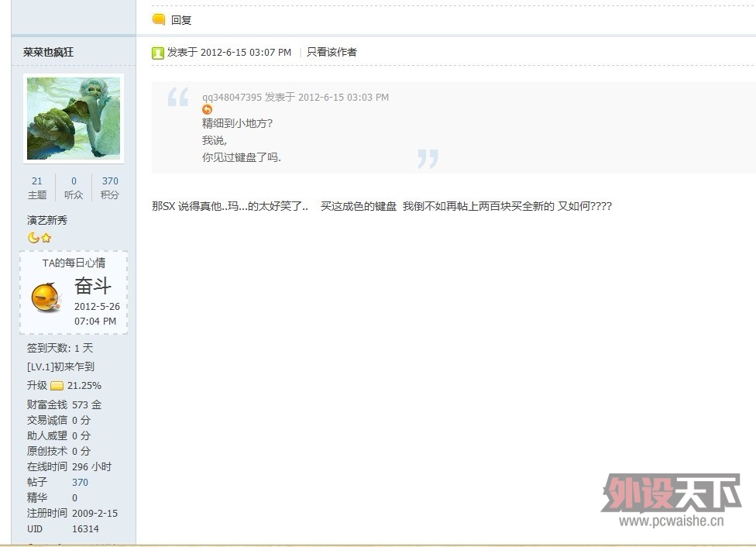The width and height of the screenshot is (756, 547).
Task: Click the 签到天数: 1 天 text
Action: click(60, 348)
